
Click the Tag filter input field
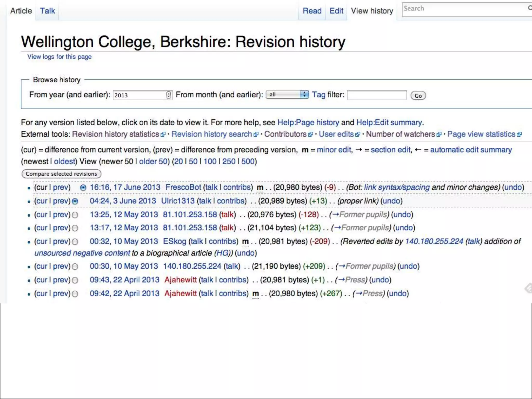coord(377,95)
